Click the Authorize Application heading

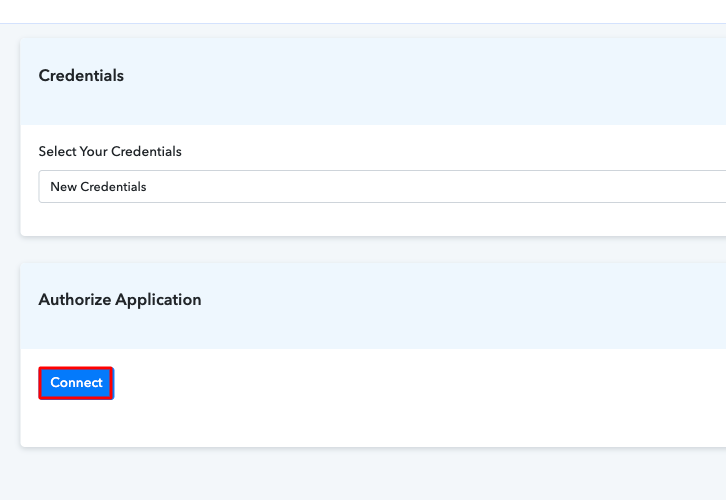(120, 300)
